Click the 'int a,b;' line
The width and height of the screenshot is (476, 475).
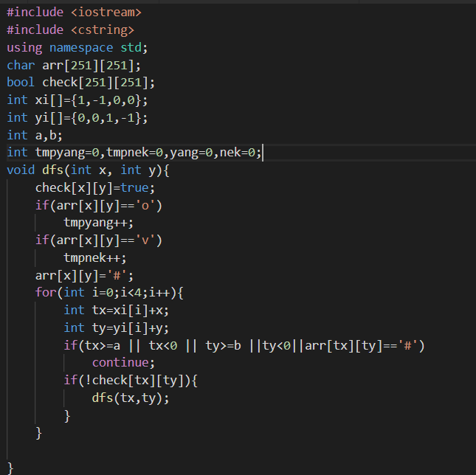[x=35, y=135]
